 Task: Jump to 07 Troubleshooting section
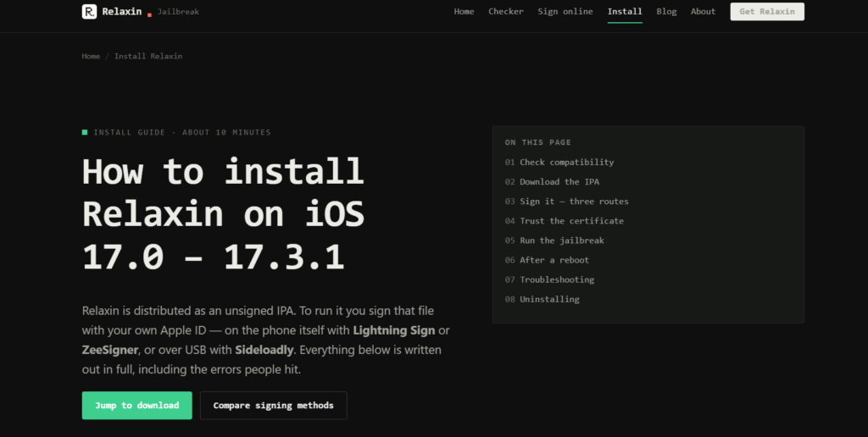(549, 279)
